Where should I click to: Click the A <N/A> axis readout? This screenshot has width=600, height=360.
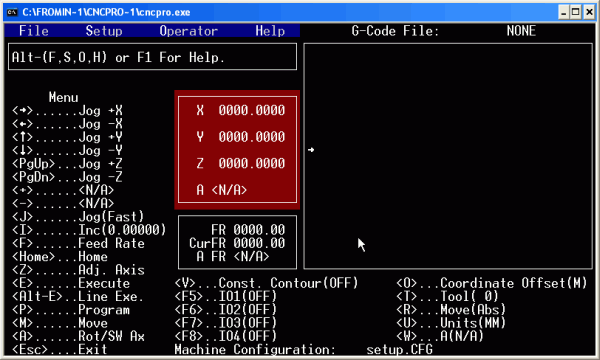click(x=222, y=190)
